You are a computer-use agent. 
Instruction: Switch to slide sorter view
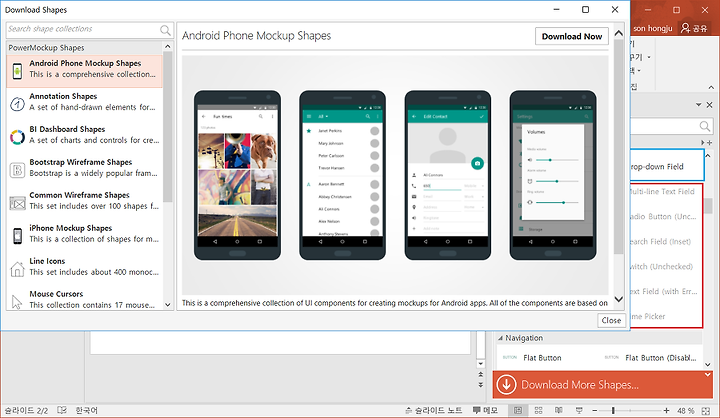tap(539, 410)
